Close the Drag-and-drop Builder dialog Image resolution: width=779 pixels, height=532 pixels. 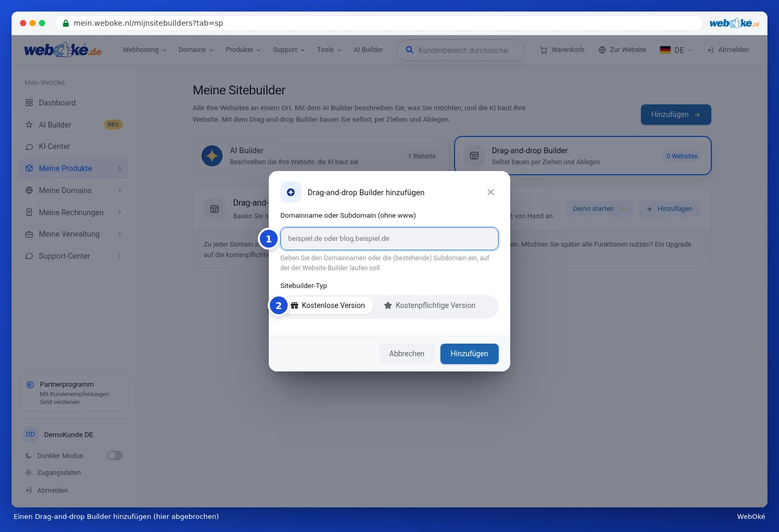(x=490, y=192)
